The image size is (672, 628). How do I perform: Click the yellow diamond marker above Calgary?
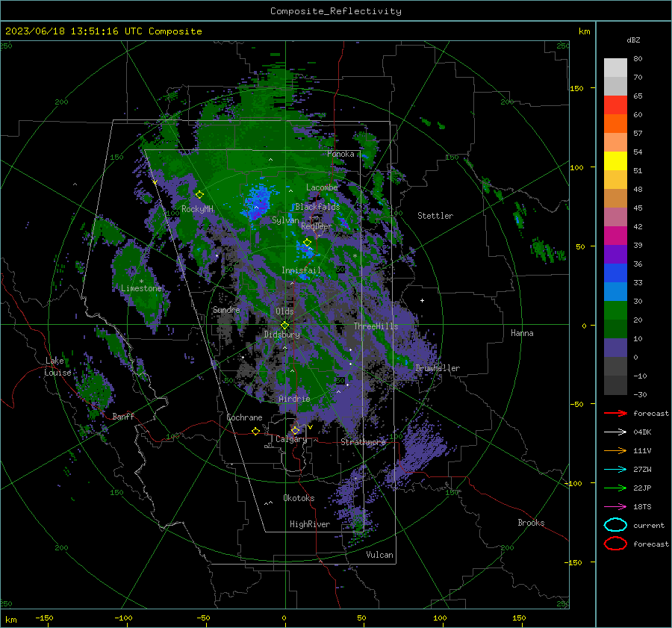(x=295, y=430)
